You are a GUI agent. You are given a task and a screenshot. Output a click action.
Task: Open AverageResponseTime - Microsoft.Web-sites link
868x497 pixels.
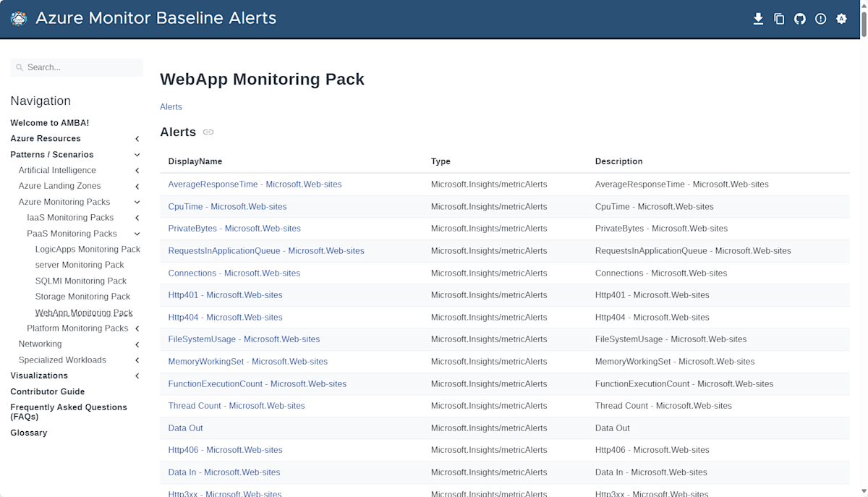coord(255,184)
